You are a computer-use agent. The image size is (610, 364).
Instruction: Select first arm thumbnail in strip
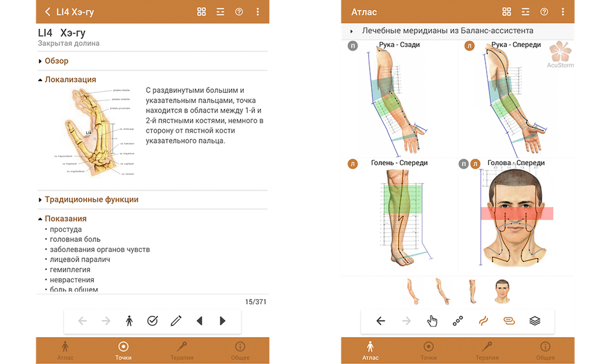click(413, 291)
